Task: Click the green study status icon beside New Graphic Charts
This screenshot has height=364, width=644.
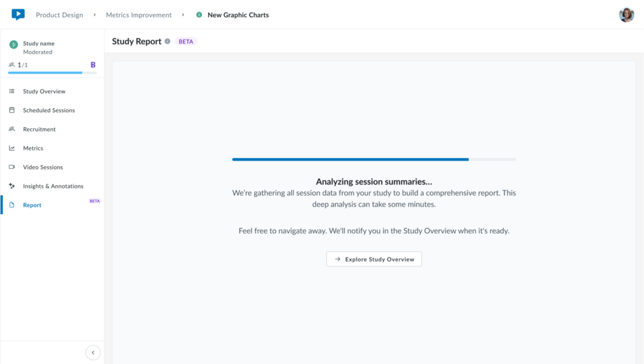Action: coord(199,15)
